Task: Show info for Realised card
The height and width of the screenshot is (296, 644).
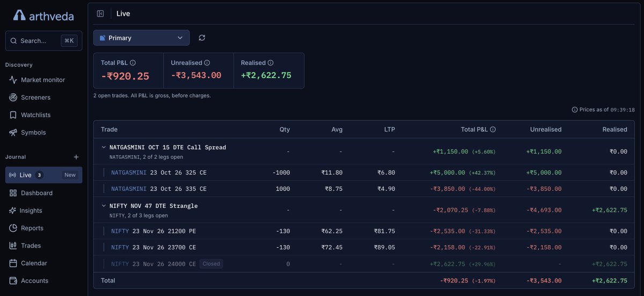Action: pyautogui.click(x=270, y=63)
